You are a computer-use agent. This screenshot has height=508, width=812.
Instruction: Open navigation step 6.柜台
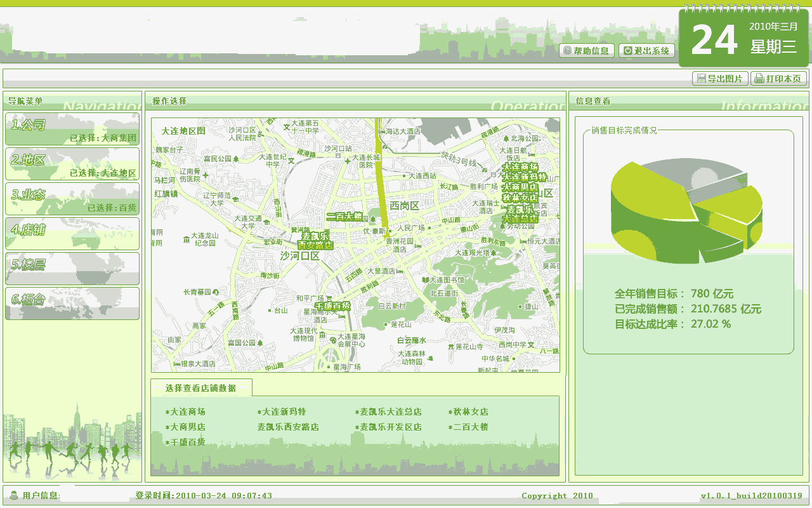(72, 304)
